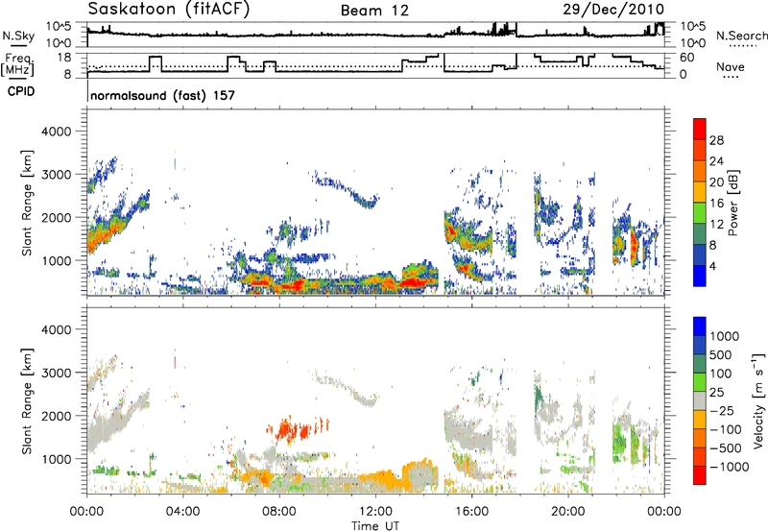Pick the gray segment of velocity colorbar

[x=700, y=400]
